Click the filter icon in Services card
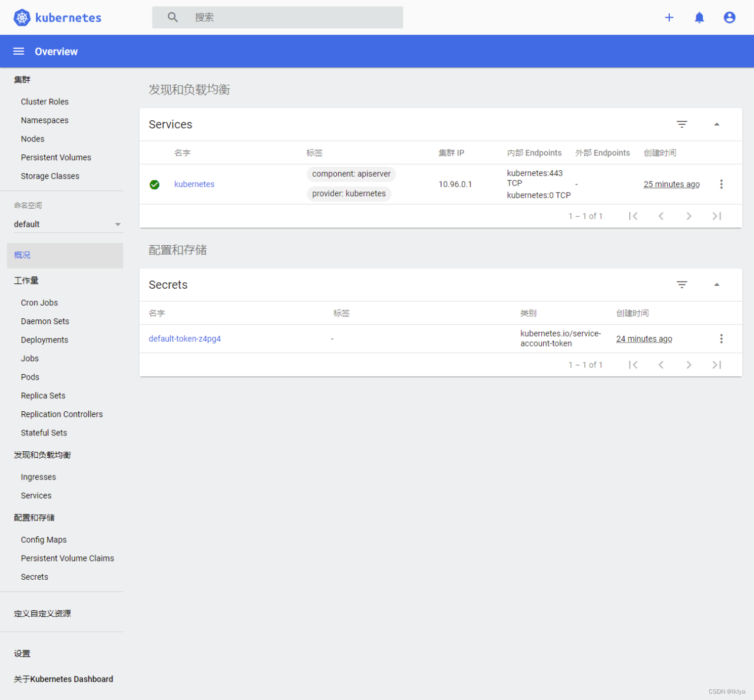 682,124
